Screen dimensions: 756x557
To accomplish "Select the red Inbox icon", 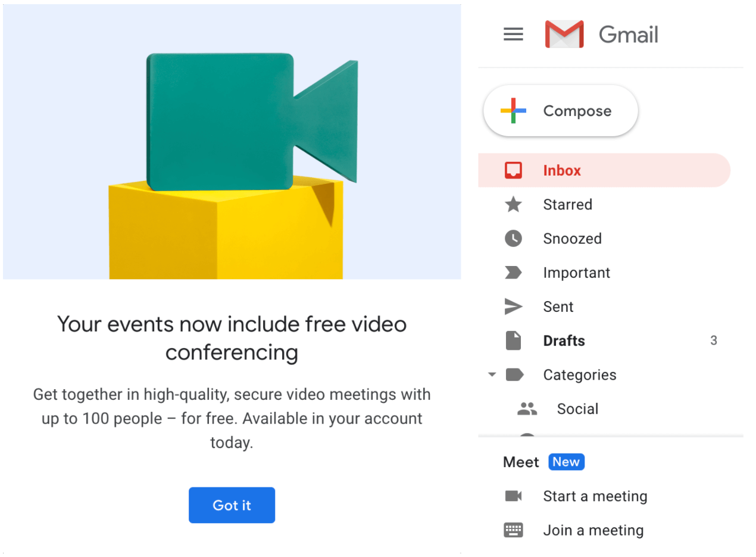I will pyautogui.click(x=513, y=171).
